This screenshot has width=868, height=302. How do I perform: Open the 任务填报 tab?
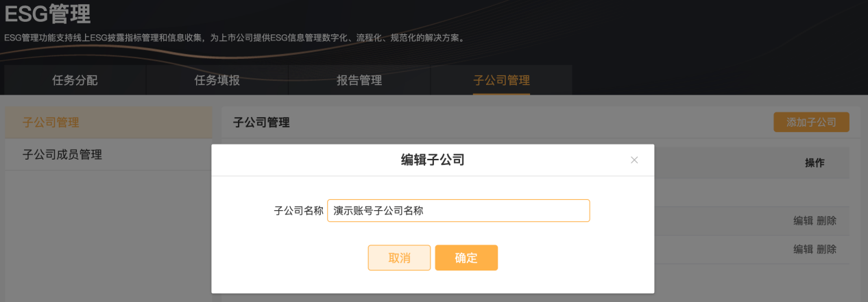pos(217,80)
